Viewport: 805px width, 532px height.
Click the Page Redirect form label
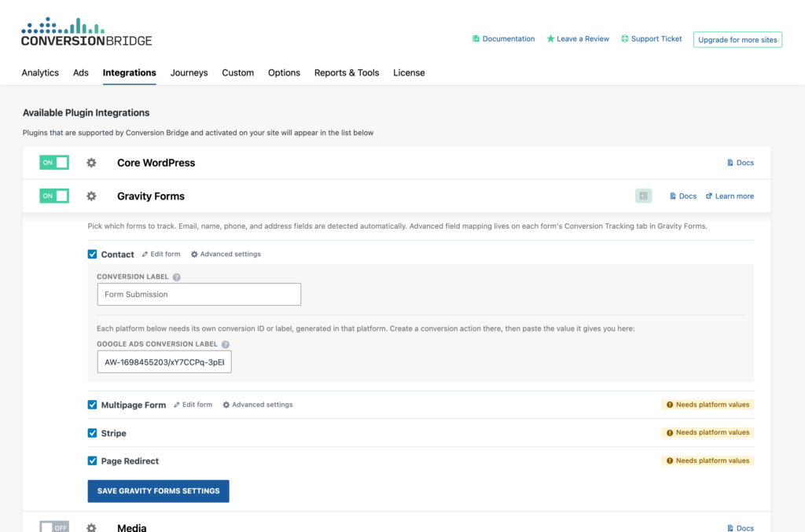(x=130, y=460)
